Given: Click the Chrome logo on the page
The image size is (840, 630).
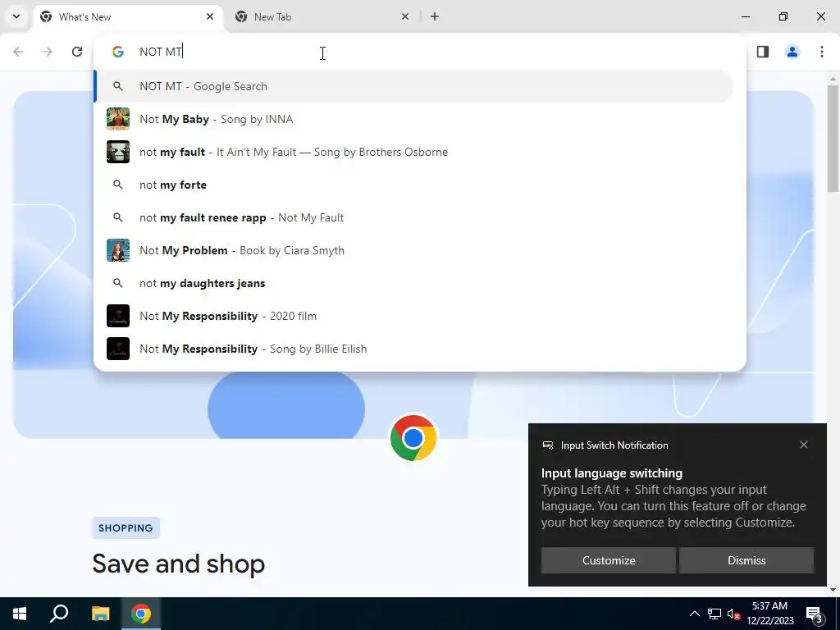Looking at the screenshot, I should coord(413,438).
